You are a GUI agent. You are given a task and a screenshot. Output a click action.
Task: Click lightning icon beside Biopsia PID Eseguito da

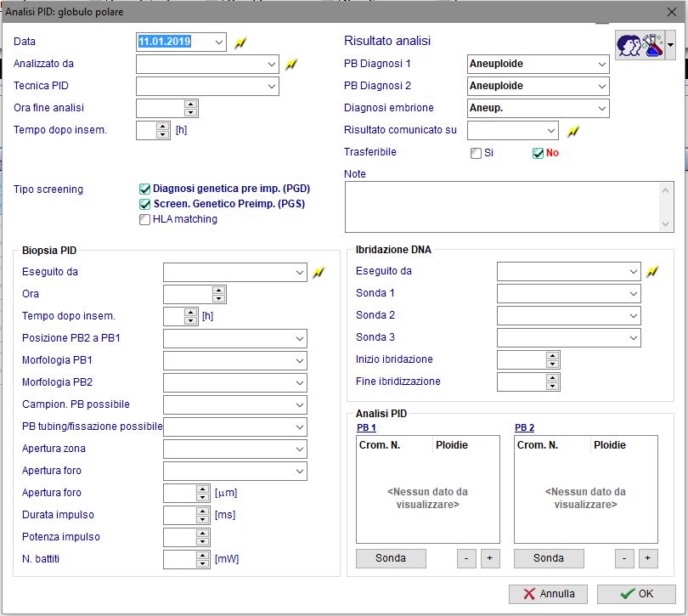point(319,273)
